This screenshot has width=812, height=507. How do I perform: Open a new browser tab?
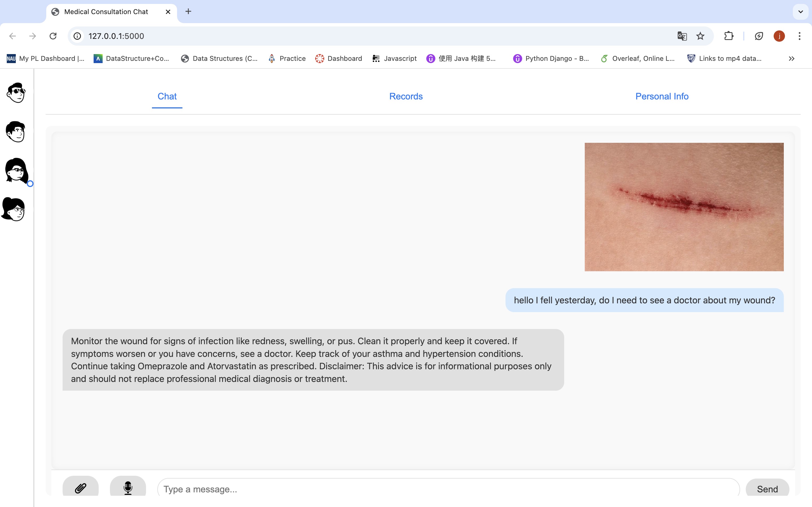(188, 12)
